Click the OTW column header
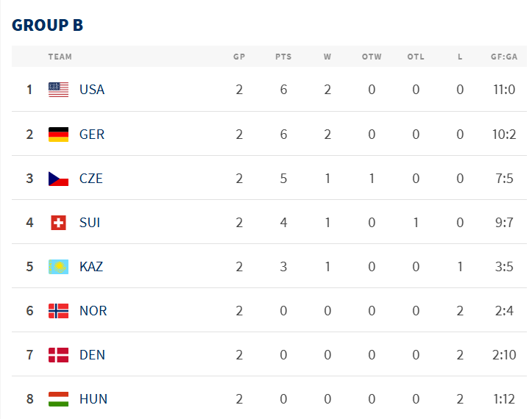The image size is (532, 419). point(372,57)
